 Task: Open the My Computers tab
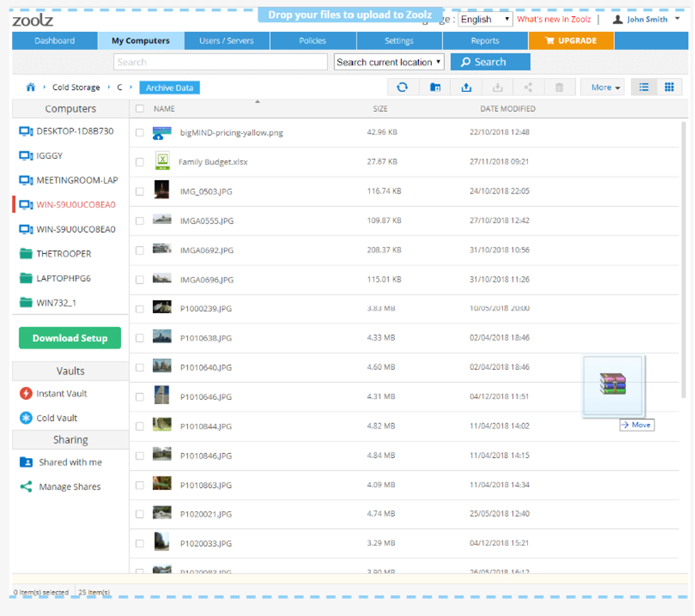click(141, 41)
